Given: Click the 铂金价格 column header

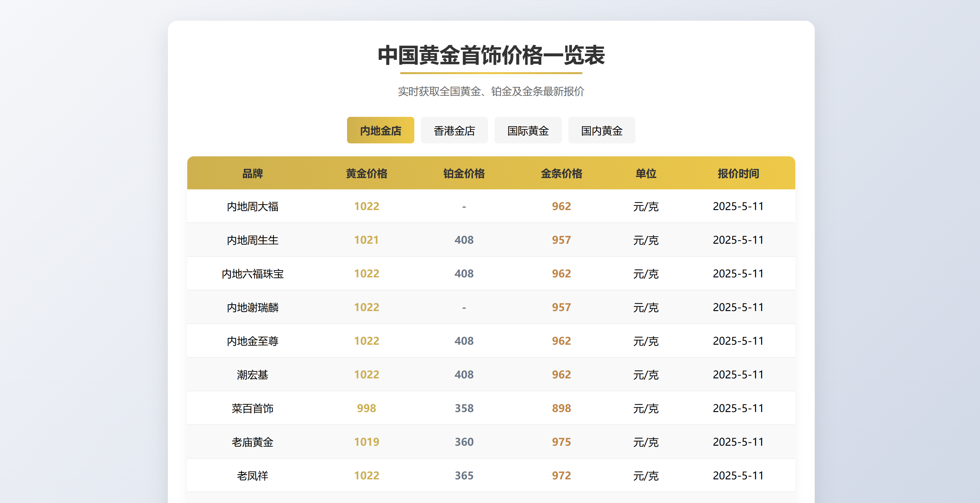Looking at the screenshot, I should [x=464, y=173].
